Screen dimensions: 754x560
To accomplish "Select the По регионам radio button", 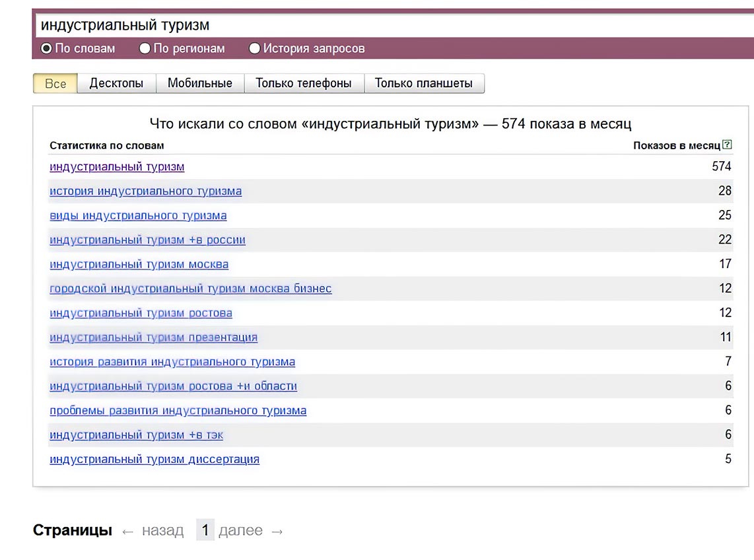I will click(145, 48).
